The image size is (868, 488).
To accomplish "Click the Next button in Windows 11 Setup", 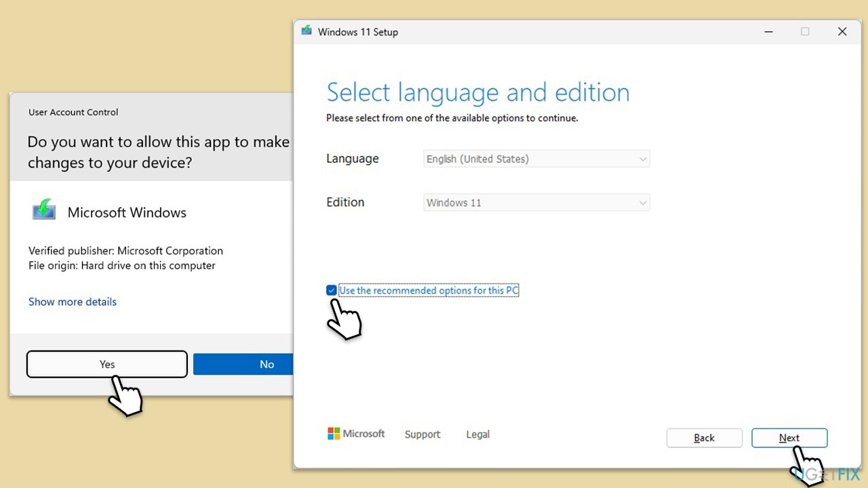I will pos(789,438).
